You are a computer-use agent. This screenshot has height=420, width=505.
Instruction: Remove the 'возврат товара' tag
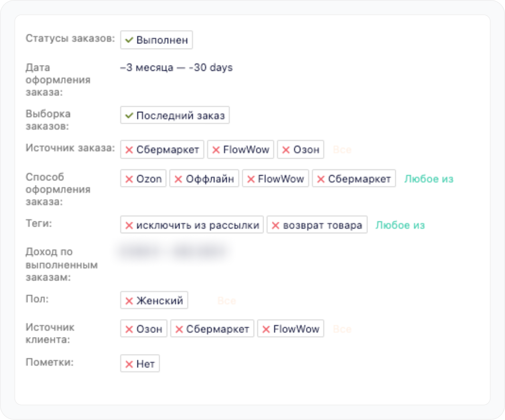(x=275, y=226)
